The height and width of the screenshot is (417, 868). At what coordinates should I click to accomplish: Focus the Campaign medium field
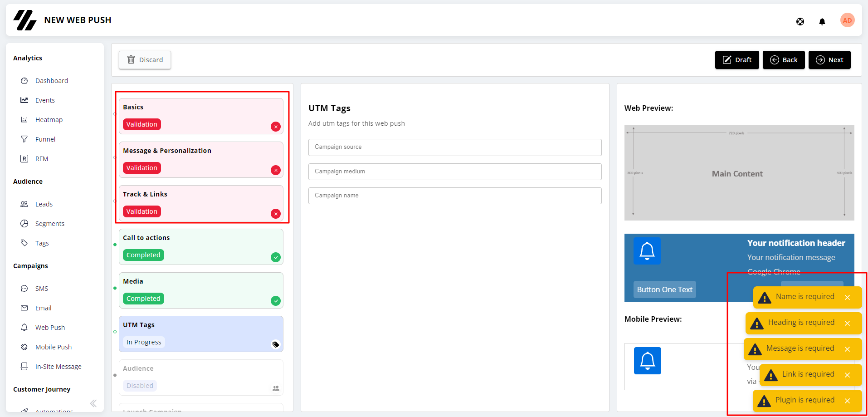click(x=455, y=172)
